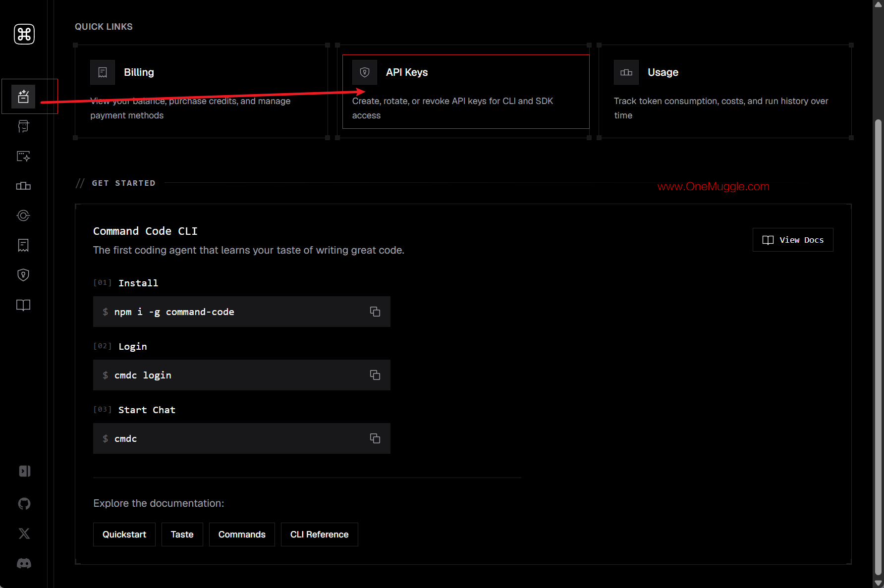Visit the GitHub link icon
The width and height of the screenshot is (884, 588).
pyautogui.click(x=24, y=504)
